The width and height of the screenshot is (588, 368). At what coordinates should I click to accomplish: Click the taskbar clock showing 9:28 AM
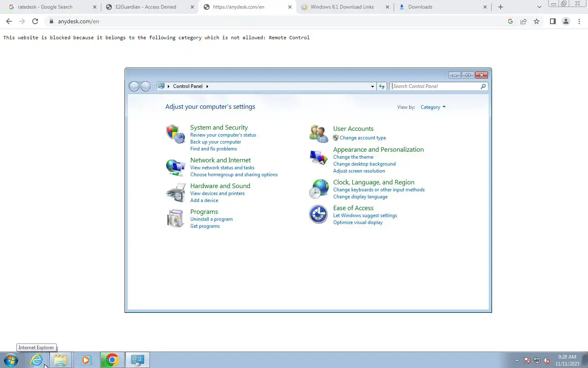pos(567,360)
